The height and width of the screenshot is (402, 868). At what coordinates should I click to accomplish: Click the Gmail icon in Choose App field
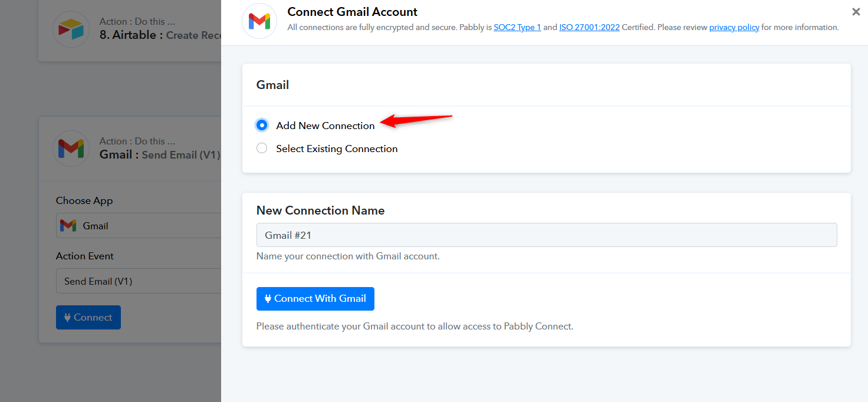click(x=68, y=226)
